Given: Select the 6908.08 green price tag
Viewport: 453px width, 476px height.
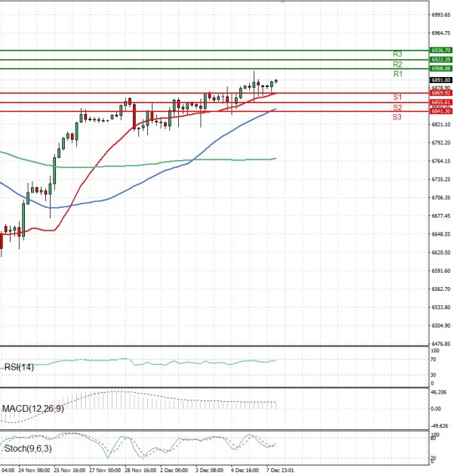Looking at the screenshot, I should [441, 69].
